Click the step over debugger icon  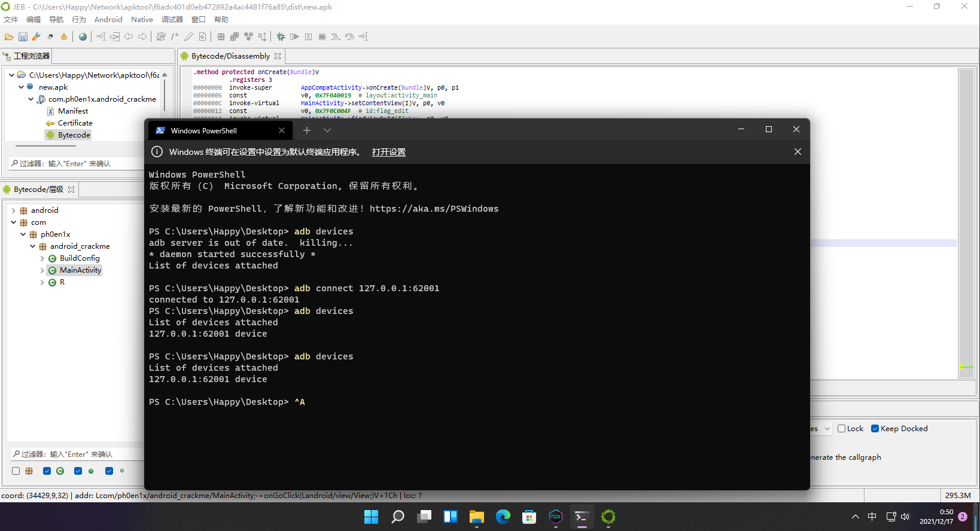[349, 37]
